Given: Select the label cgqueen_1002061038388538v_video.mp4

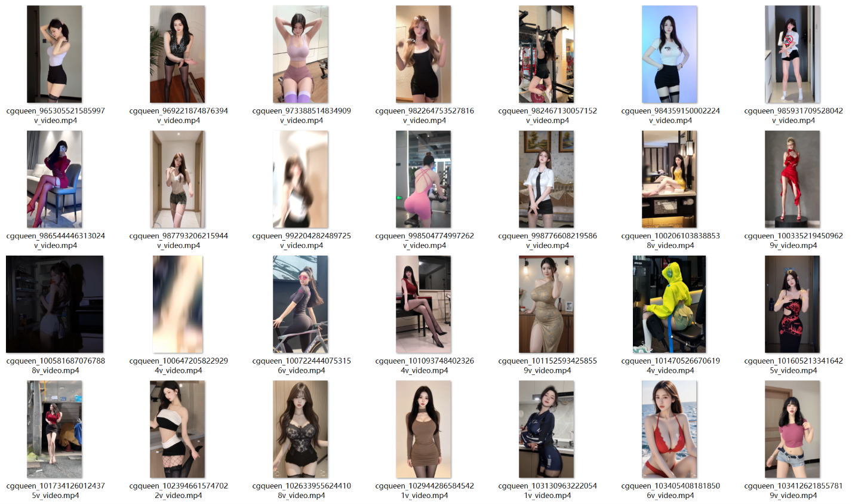Looking at the screenshot, I should pyautogui.click(x=671, y=241).
